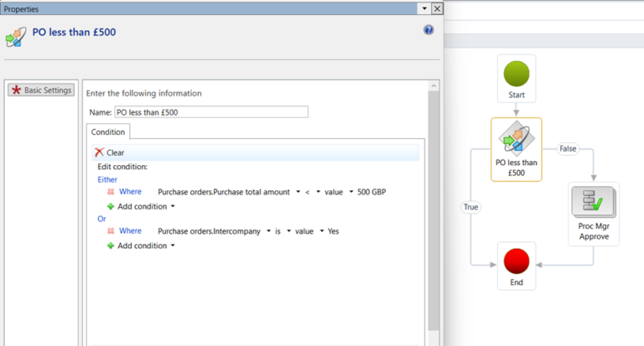
Task: Click Add condition under the Or group
Action: [142, 245]
